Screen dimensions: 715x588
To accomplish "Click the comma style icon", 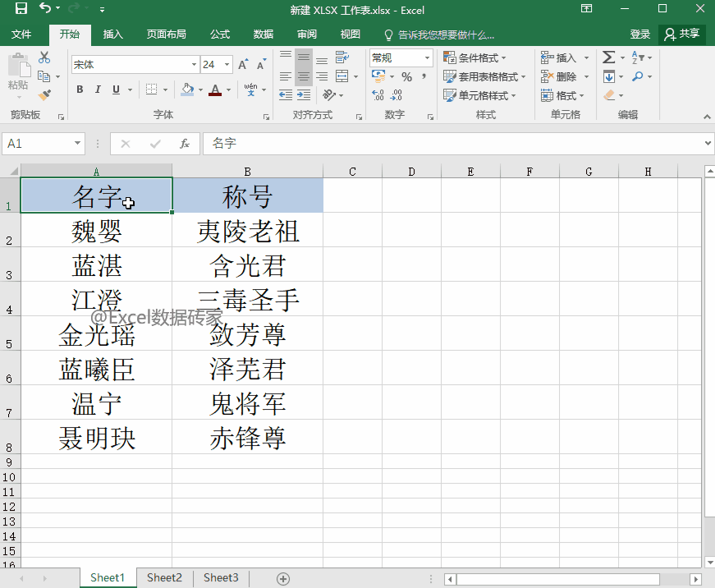I will tap(424, 76).
